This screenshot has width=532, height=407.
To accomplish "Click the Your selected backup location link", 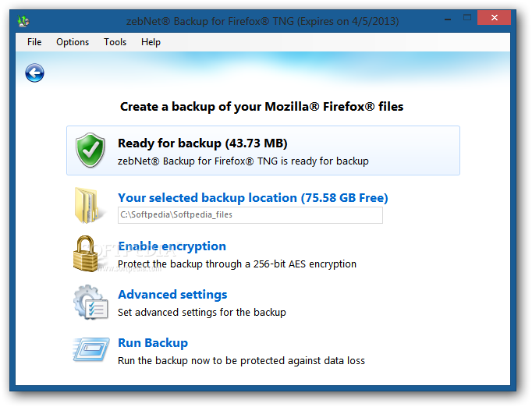I will [x=253, y=198].
